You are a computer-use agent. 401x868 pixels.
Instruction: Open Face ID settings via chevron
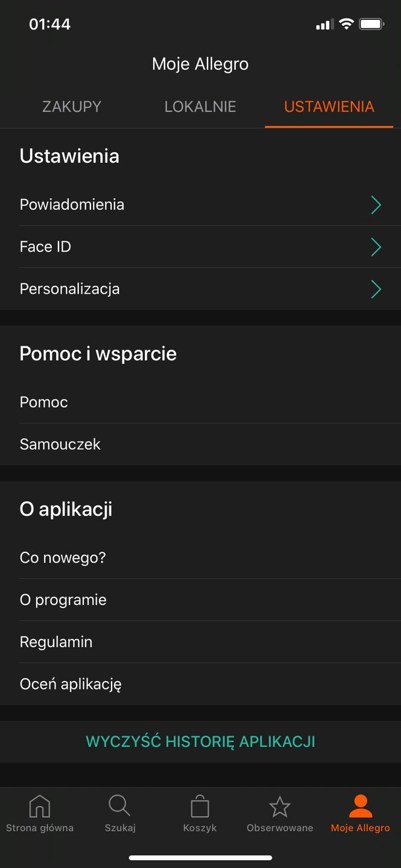point(376,247)
